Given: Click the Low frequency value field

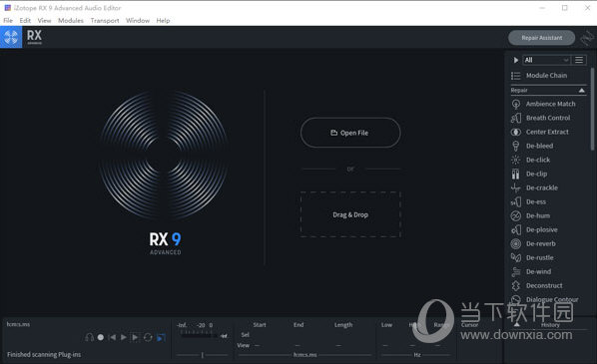Looking at the screenshot, I should (x=385, y=345).
